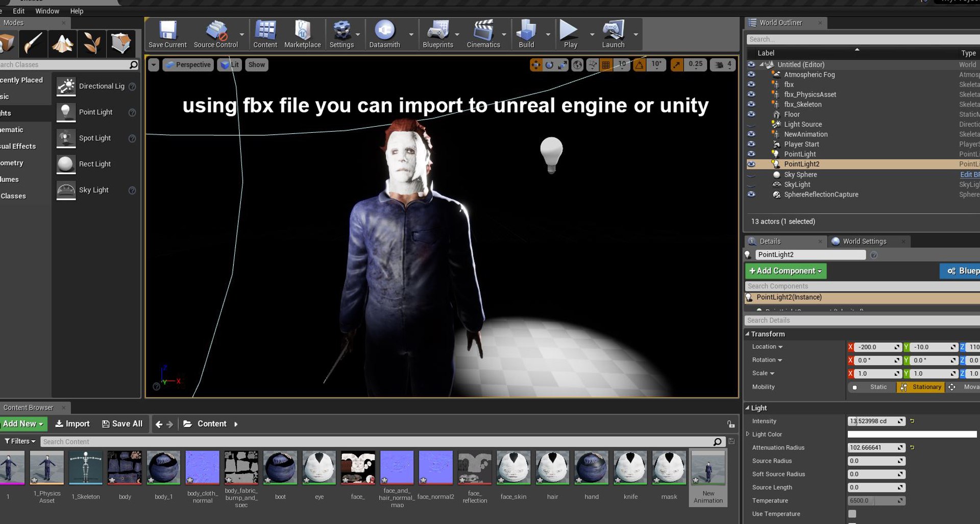Screen dimensions: 980x524
Task: Open the Perspective view mode dropdown
Action: coord(188,65)
